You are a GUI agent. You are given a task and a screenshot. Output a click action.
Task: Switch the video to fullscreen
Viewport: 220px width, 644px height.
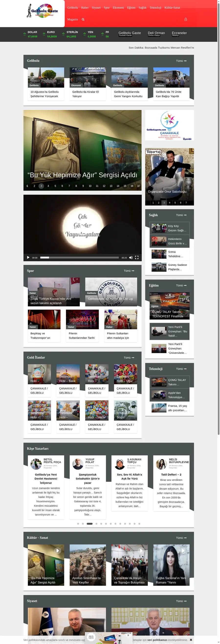pyautogui.click(x=137, y=258)
